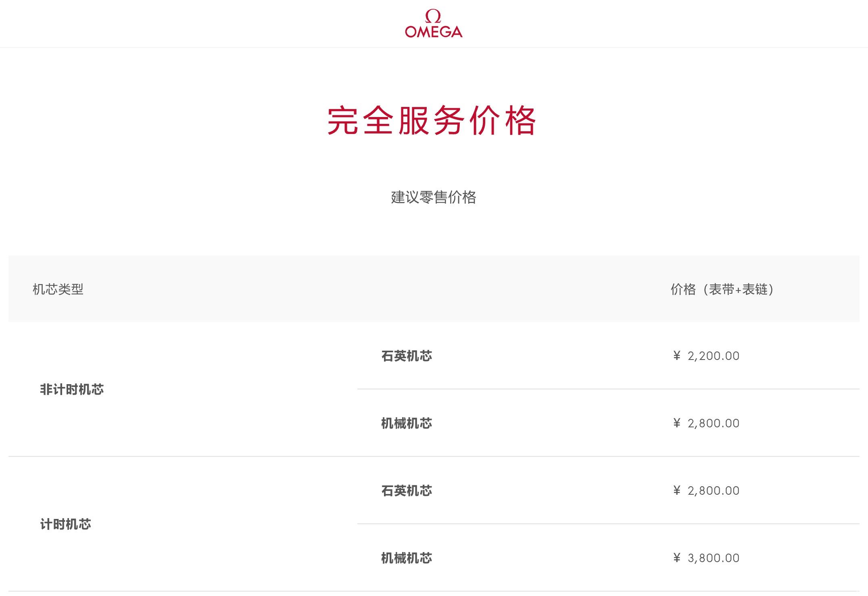Click the gray table header bar
The width and height of the screenshot is (868, 596).
tap(434, 289)
